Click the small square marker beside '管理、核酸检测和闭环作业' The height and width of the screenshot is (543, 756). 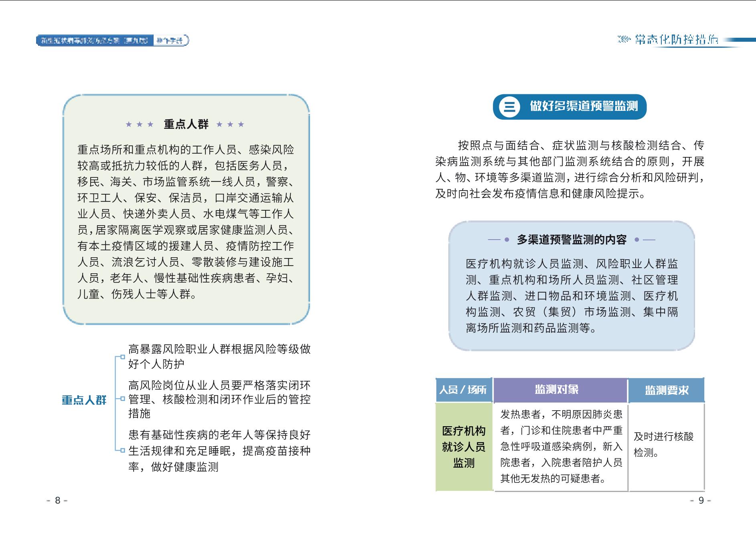click(x=123, y=399)
